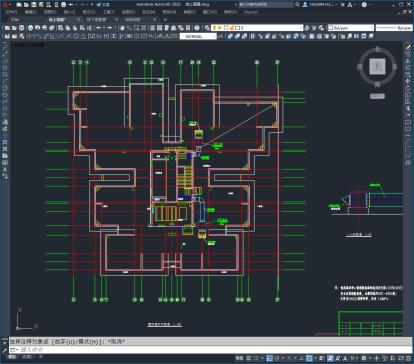Toggle snap mode in status bar

coord(256,358)
